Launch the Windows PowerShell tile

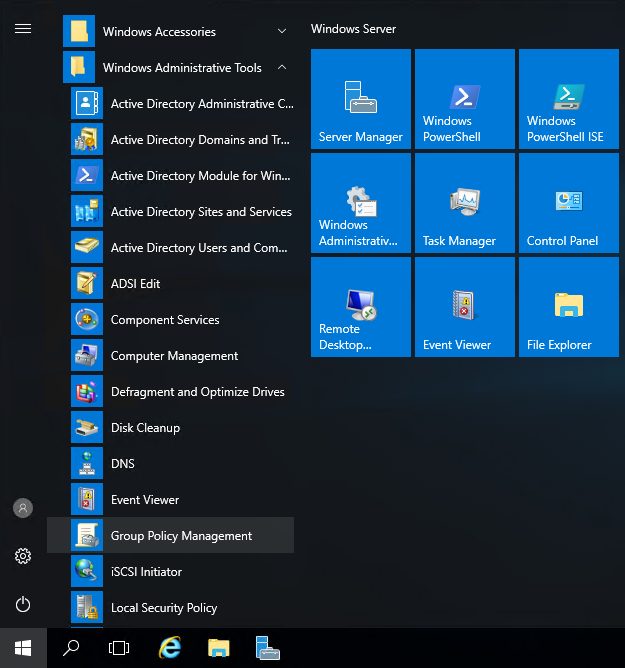pyautogui.click(x=465, y=99)
